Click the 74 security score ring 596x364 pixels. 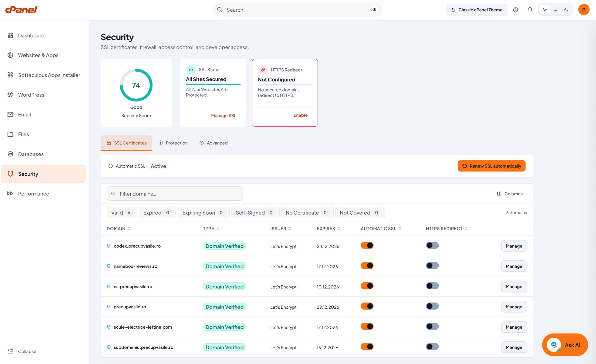[x=136, y=85]
